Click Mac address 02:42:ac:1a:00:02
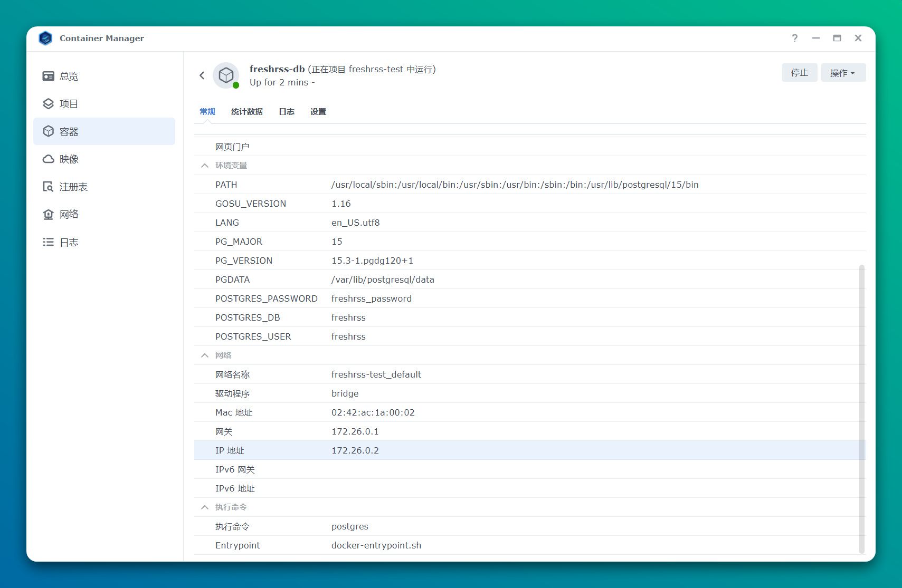The image size is (902, 588). pos(373,412)
